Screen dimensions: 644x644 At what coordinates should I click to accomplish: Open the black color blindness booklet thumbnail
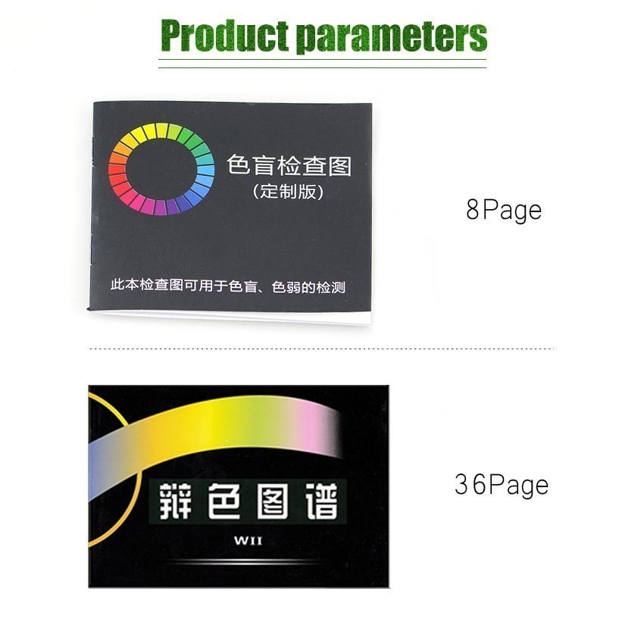coord(231,212)
